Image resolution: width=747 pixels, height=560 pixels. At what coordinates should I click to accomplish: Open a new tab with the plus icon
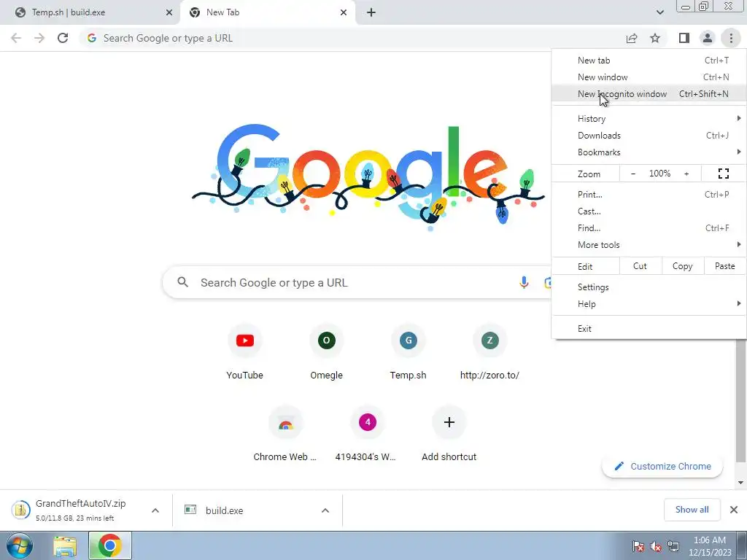(371, 12)
